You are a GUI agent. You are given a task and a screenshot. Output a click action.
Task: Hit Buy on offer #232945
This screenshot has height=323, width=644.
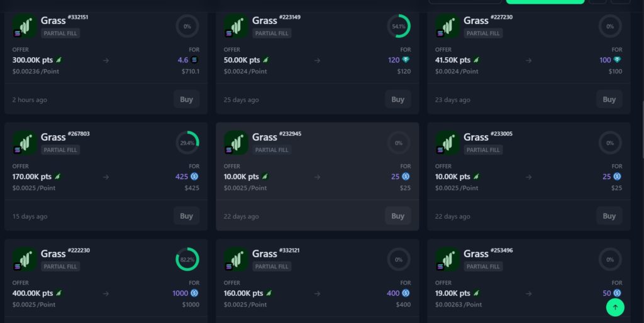pyautogui.click(x=397, y=216)
